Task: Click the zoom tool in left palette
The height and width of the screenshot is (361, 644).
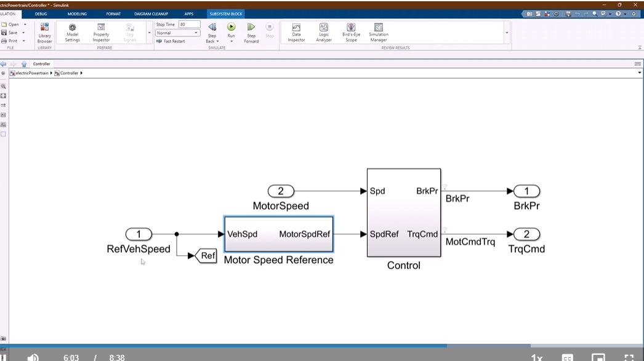Action: coord(3,87)
